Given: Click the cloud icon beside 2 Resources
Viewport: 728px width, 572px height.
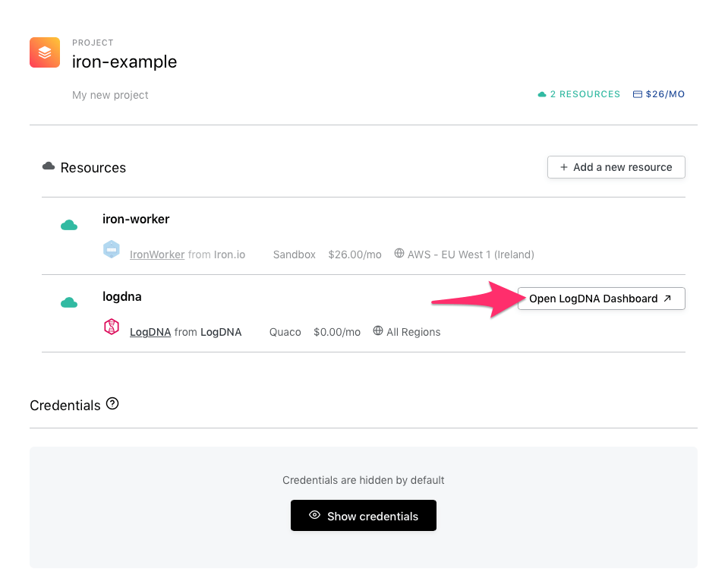Looking at the screenshot, I should tap(542, 94).
